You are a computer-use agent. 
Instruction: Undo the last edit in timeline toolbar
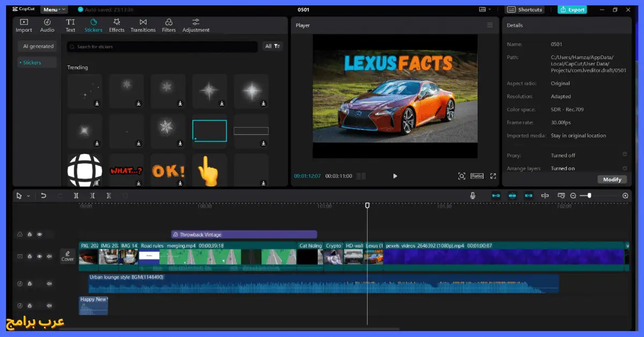coord(43,196)
